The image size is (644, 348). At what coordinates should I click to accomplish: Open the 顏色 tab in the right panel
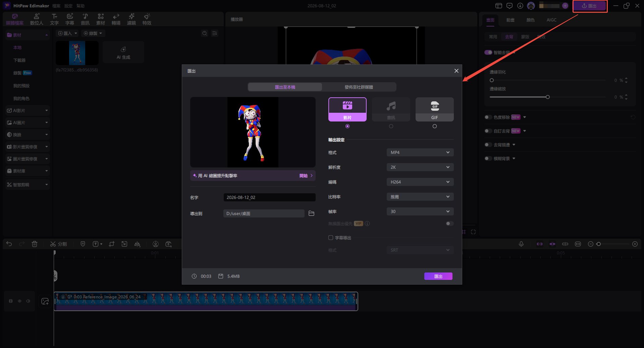530,20
